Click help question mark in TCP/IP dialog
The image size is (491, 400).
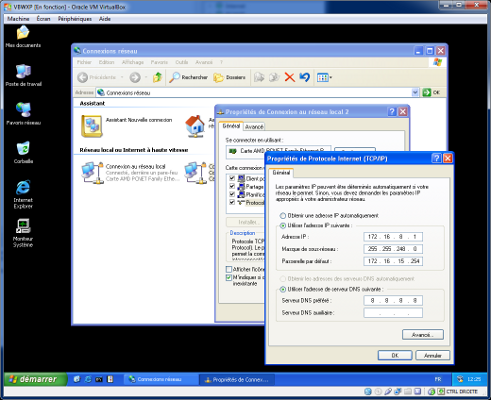[436, 158]
